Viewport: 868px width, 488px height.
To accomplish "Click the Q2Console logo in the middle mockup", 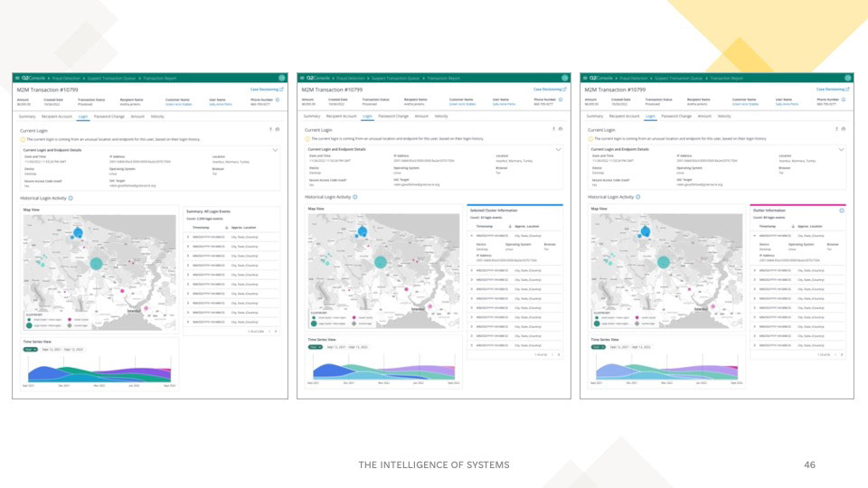I will pyautogui.click(x=318, y=78).
